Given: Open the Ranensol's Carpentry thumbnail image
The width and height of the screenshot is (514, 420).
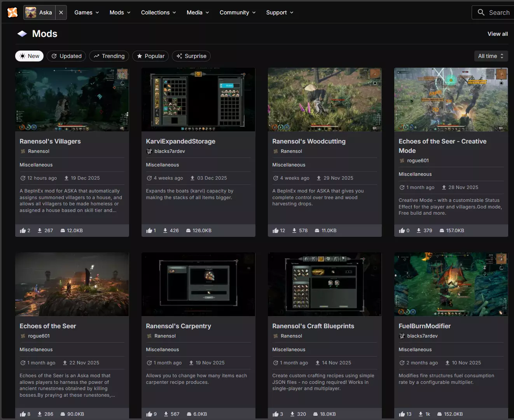Looking at the screenshot, I should coord(198,284).
